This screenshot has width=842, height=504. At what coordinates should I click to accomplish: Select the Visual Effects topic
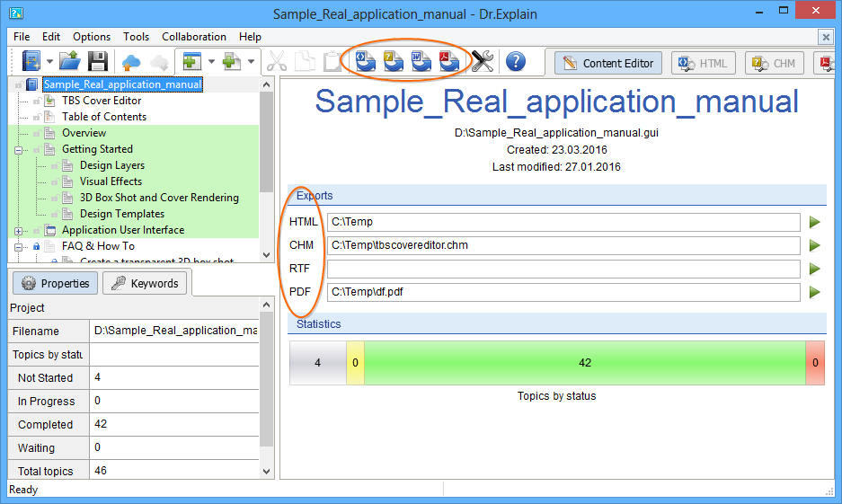111,181
